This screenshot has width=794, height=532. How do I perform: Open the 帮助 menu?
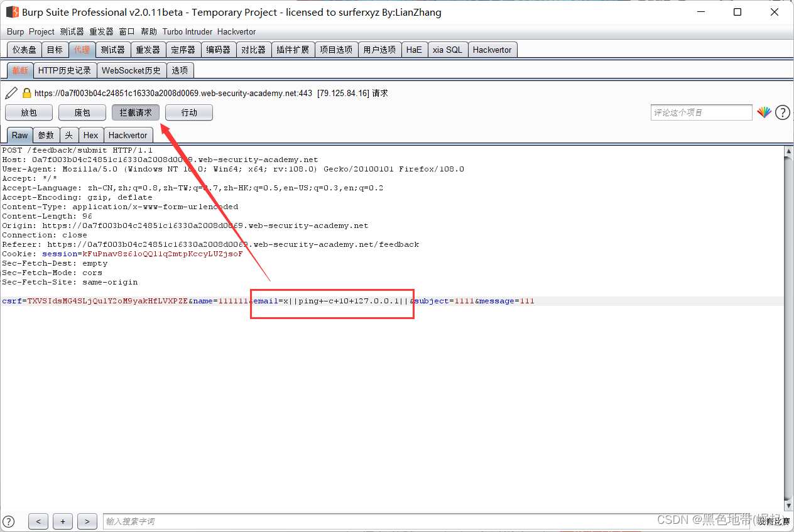(x=149, y=31)
